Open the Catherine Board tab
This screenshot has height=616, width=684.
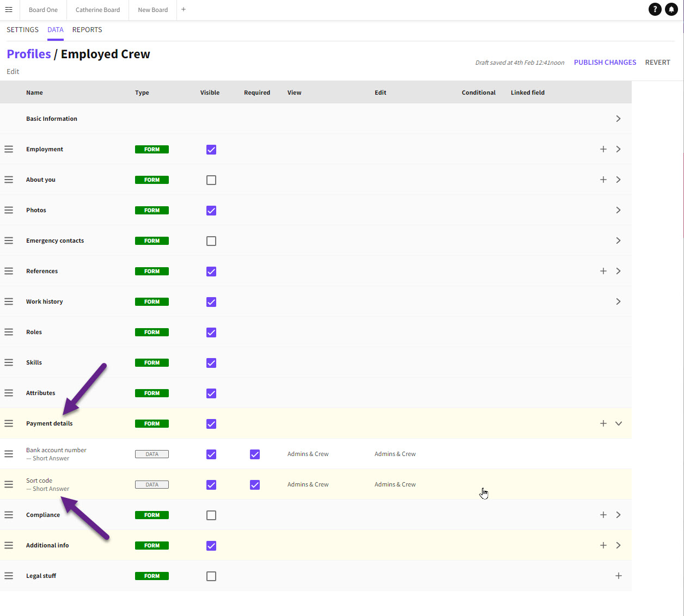98,10
